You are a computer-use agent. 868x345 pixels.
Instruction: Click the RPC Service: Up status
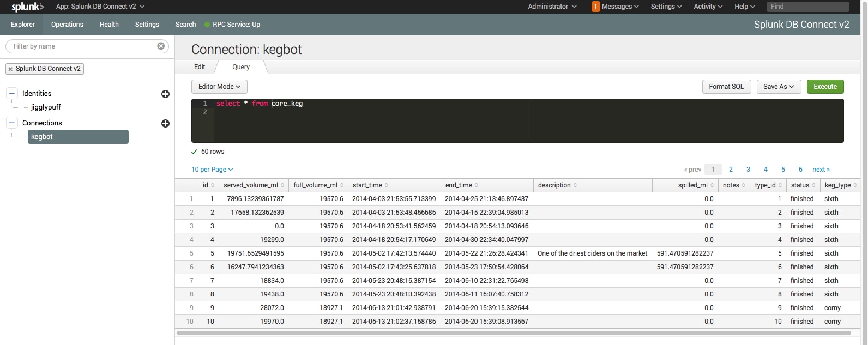pyautogui.click(x=232, y=25)
